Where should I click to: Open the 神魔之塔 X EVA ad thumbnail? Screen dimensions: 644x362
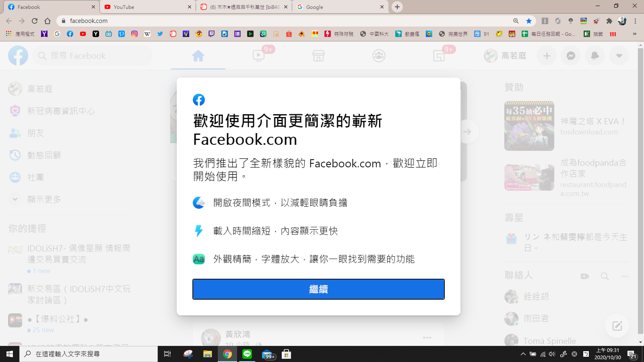(x=529, y=126)
